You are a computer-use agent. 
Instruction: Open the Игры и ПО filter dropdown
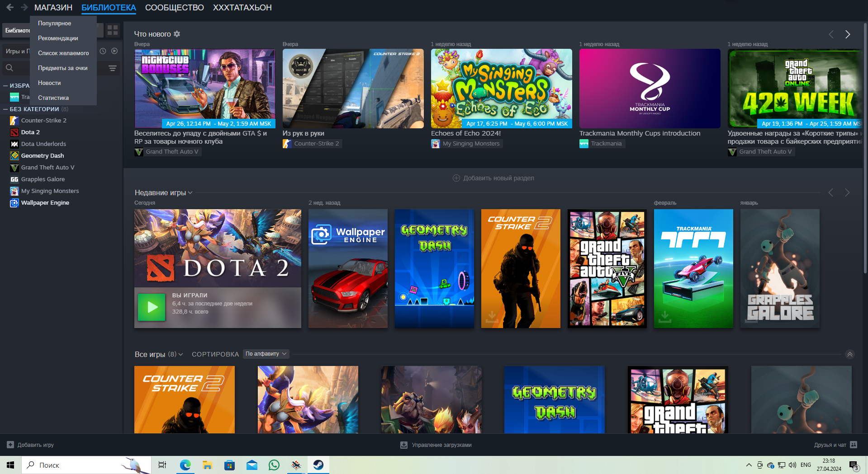pos(17,51)
